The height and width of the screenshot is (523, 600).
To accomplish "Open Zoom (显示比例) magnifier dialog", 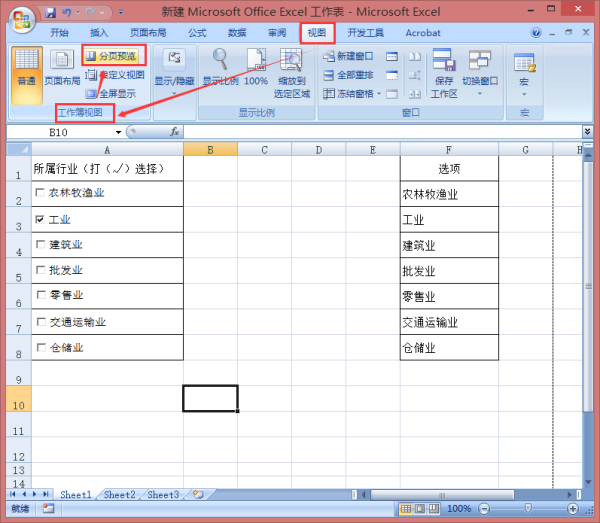I will coord(220,67).
